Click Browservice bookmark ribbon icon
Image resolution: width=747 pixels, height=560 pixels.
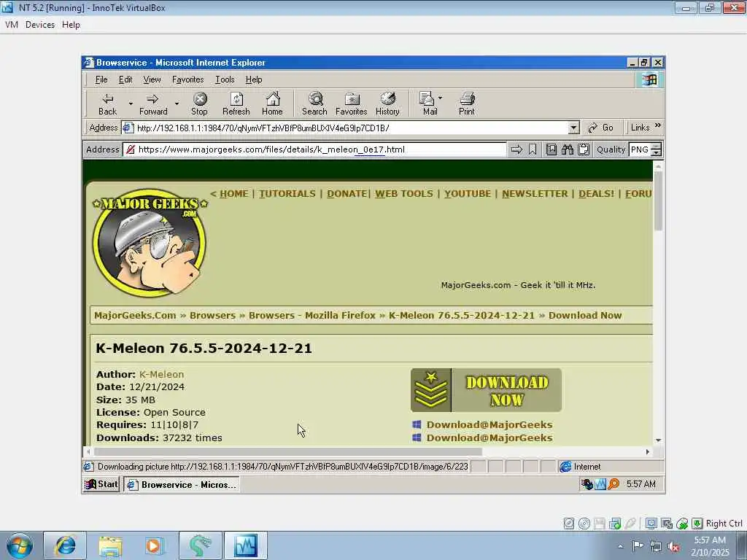(x=533, y=149)
